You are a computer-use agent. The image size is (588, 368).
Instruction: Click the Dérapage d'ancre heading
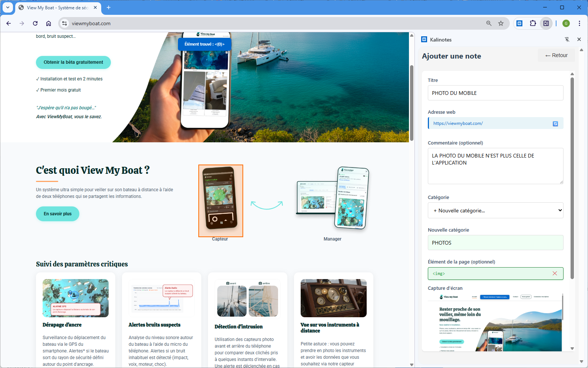click(x=62, y=325)
